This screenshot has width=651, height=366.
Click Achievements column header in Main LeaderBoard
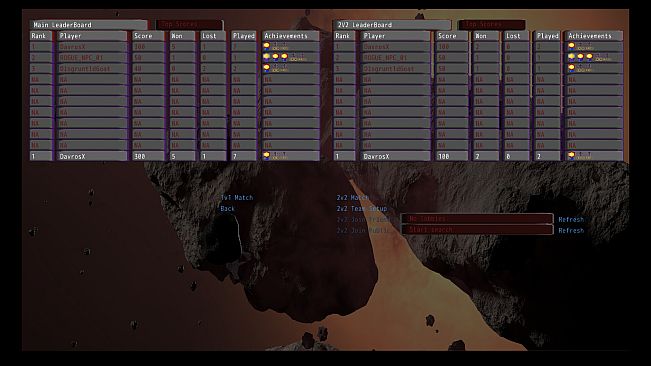click(x=291, y=36)
